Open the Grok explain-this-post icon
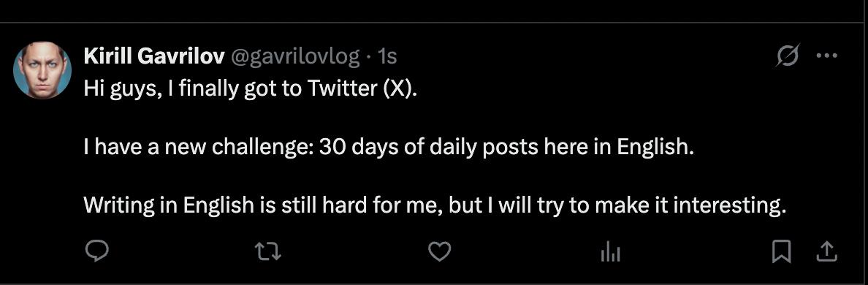Viewport: 868px width, 285px height. tap(787, 56)
